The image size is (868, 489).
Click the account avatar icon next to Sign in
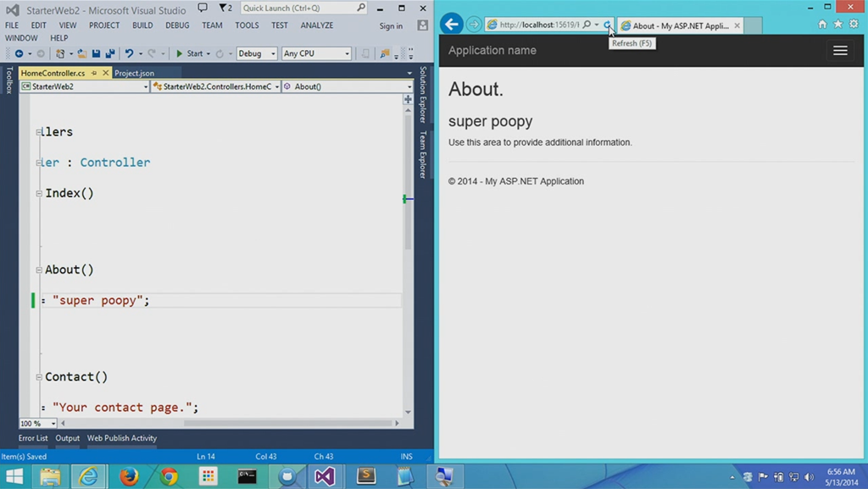coord(422,25)
